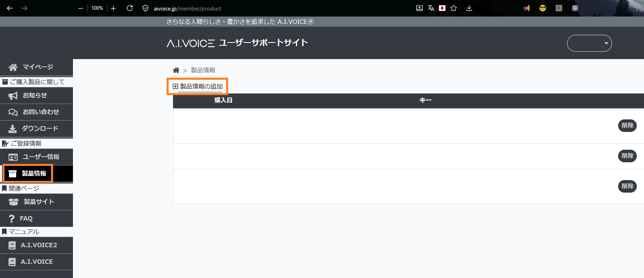Click the address bar URL aivoice.jp/member/product
This screenshot has width=644, height=278.
[187, 8]
